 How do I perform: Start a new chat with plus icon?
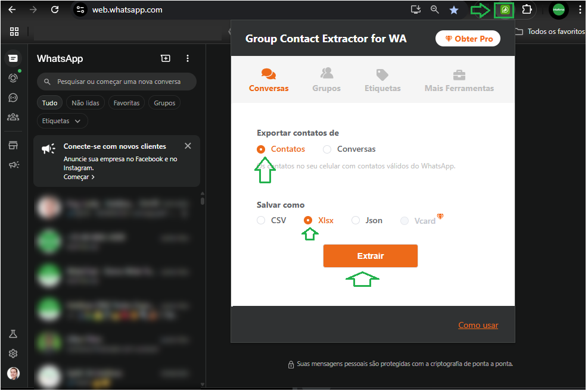tap(166, 58)
